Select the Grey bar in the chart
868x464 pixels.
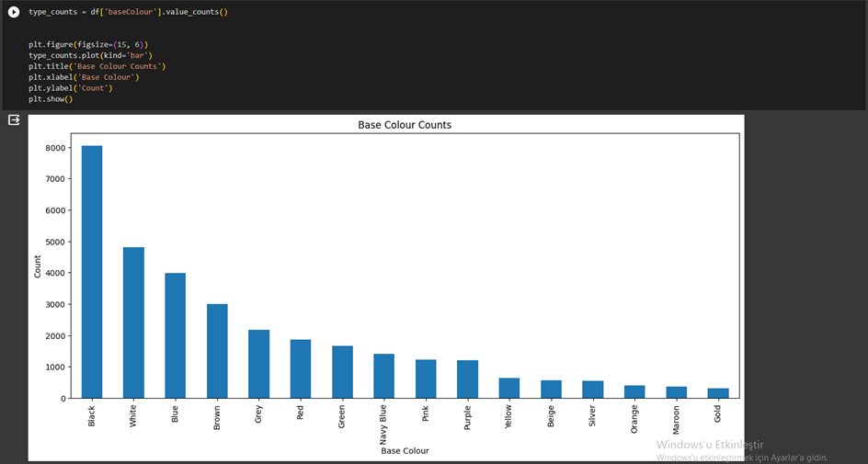coord(258,364)
